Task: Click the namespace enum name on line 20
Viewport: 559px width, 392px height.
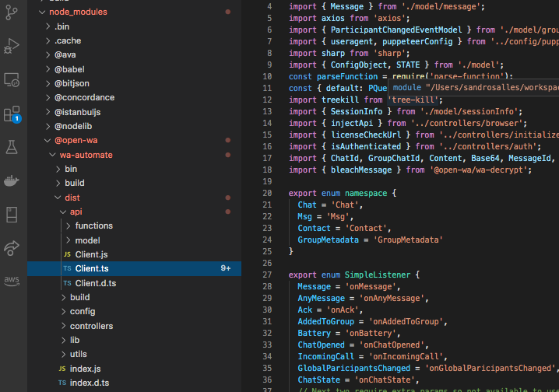Action: click(366, 193)
